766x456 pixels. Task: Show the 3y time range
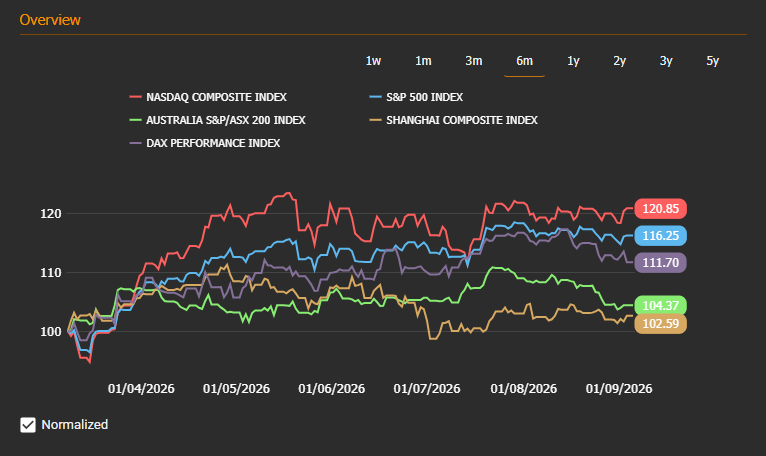pos(666,61)
